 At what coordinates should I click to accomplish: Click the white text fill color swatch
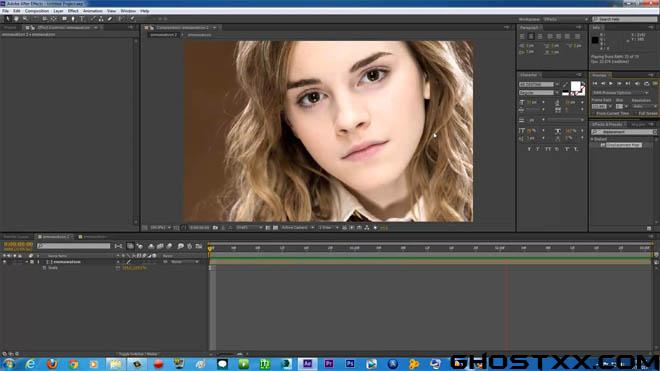[575, 86]
